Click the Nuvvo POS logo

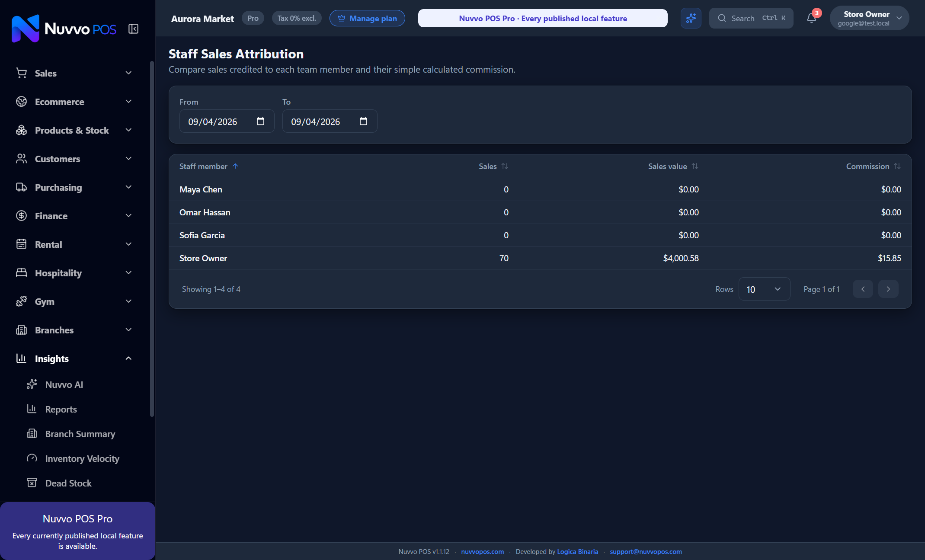64,29
